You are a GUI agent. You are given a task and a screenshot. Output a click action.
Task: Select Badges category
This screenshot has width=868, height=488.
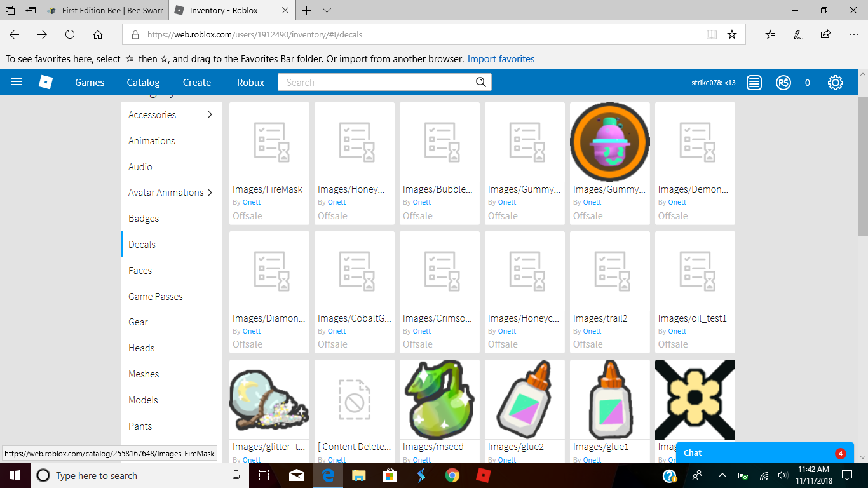pos(144,218)
